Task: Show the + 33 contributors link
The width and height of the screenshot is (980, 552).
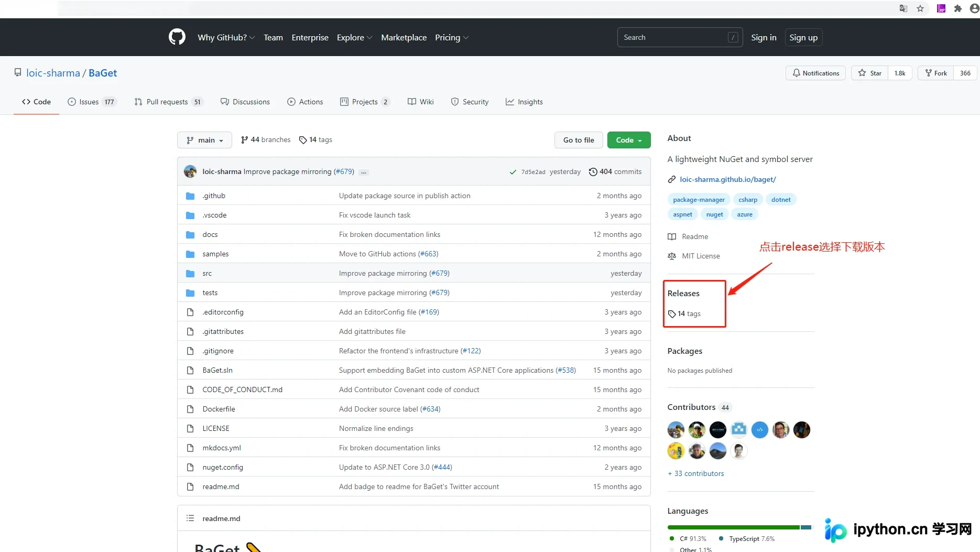Action: [x=695, y=474]
